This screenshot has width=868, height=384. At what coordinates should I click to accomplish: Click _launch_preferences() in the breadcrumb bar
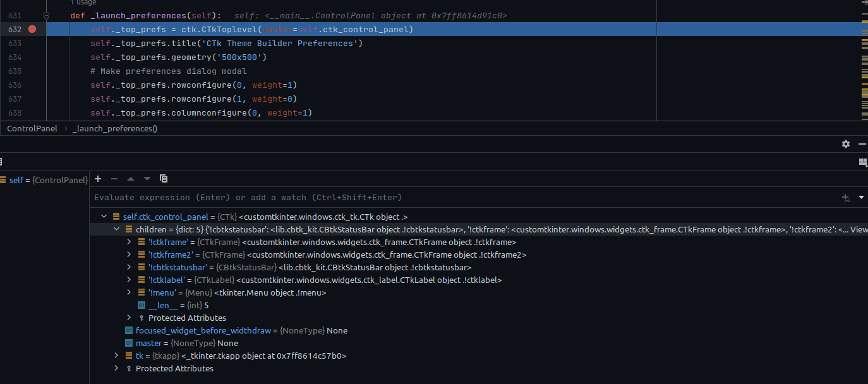pos(115,128)
